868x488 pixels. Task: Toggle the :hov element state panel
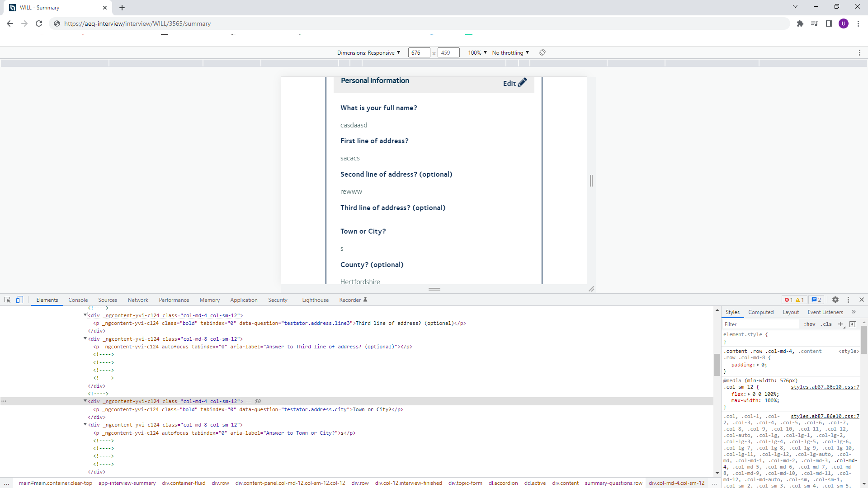click(809, 324)
